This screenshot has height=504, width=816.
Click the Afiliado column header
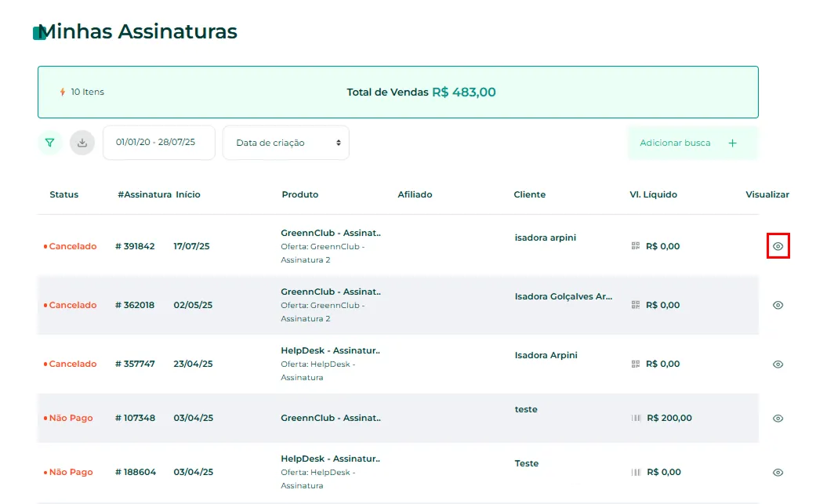[415, 194]
